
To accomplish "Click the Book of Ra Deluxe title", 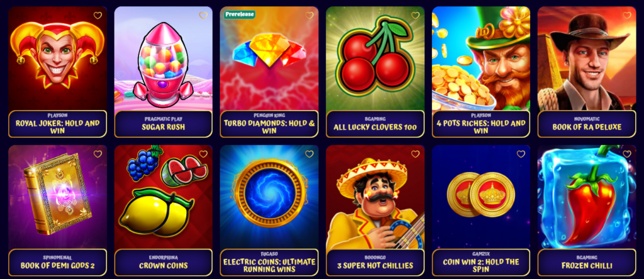I will [587, 127].
